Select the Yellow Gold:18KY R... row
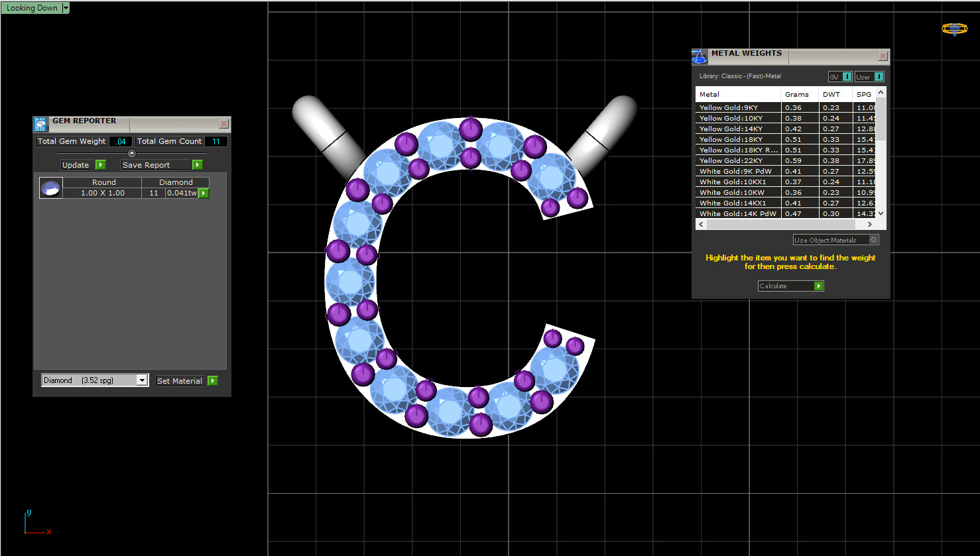The height and width of the screenshot is (556, 980). coord(786,150)
